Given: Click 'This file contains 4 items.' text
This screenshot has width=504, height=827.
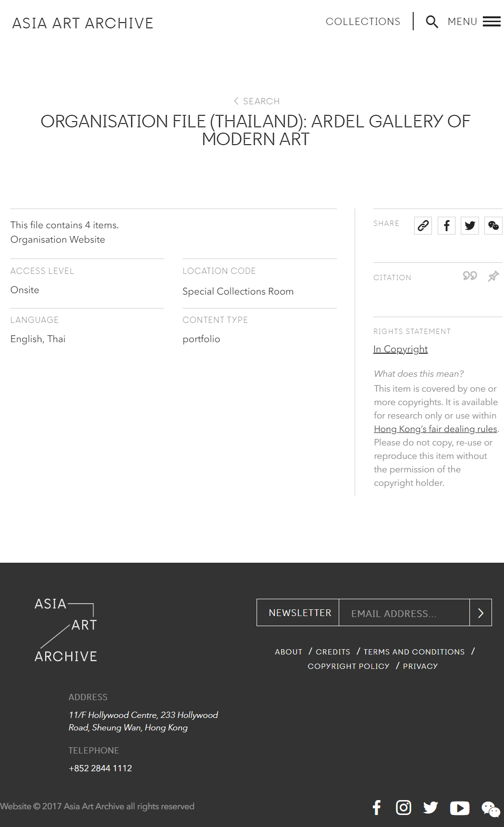Looking at the screenshot, I should [x=64, y=225].
